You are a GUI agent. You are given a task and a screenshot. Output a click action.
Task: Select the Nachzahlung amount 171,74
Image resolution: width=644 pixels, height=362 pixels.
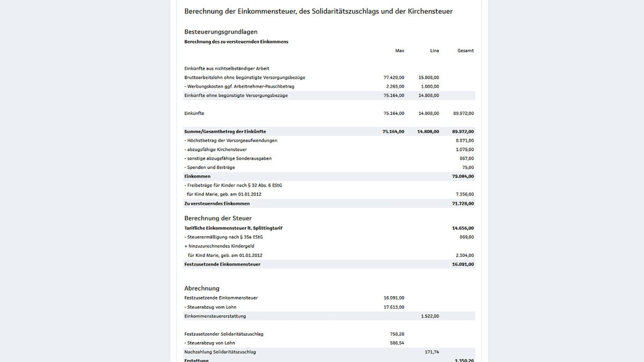432,352
